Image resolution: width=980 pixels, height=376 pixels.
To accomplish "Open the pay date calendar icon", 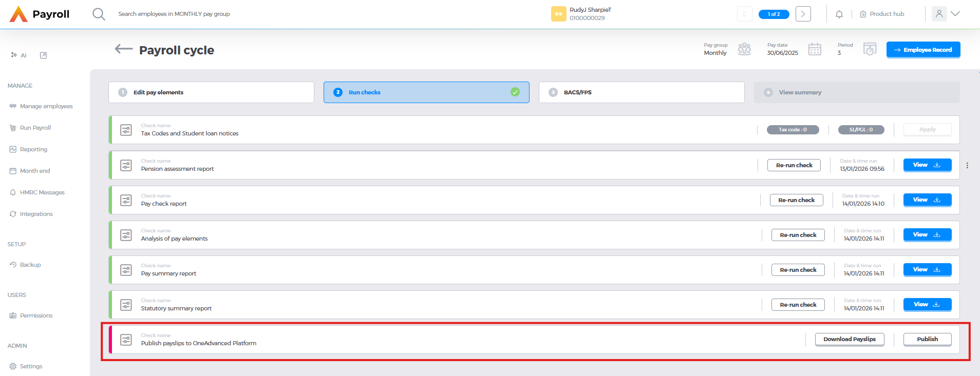I will coord(815,49).
